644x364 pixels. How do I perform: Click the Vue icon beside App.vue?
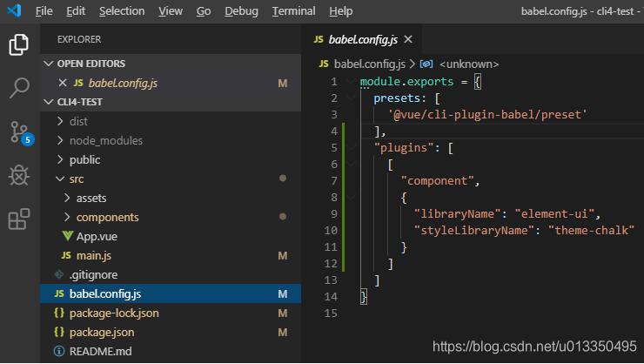[68, 236]
